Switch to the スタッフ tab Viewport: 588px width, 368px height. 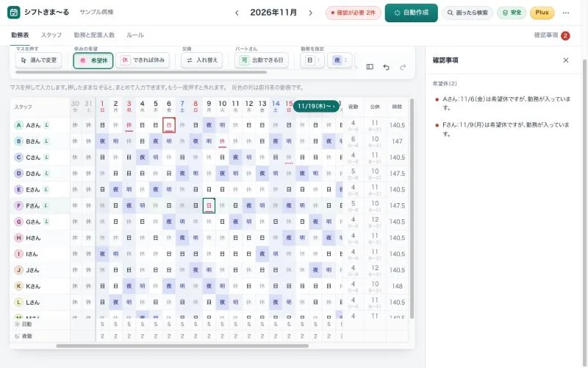51,35
